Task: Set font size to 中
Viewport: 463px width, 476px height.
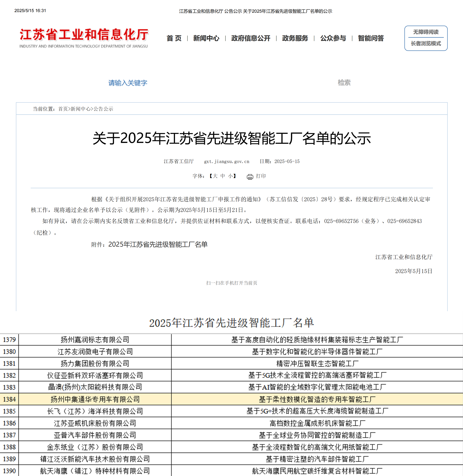Action: [x=222, y=176]
